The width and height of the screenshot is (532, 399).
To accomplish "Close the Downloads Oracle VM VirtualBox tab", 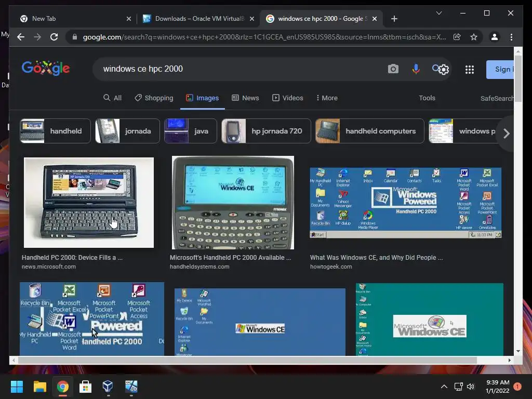I will (x=252, y=19).
